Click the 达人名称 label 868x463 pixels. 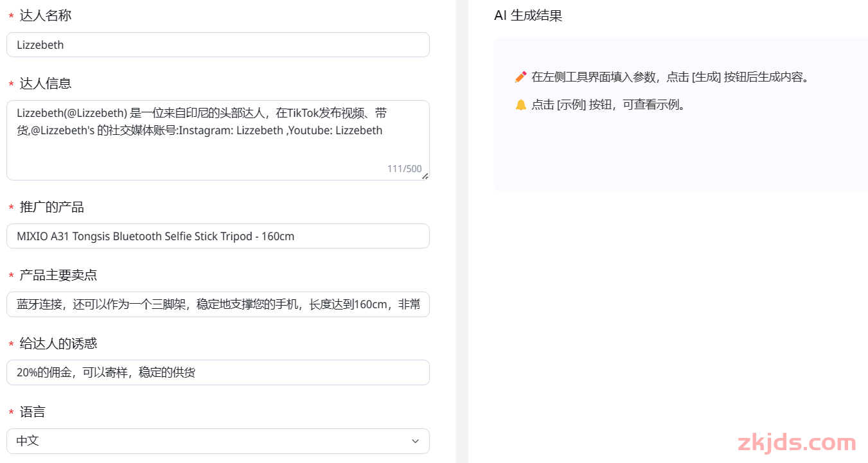pyautogui.click(x=46, y=15)
